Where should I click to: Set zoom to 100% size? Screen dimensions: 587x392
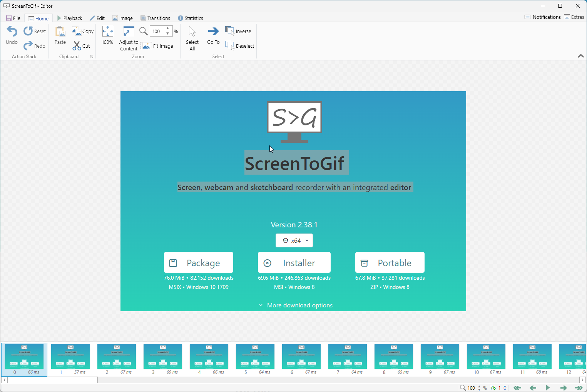(x=107, y=35)
